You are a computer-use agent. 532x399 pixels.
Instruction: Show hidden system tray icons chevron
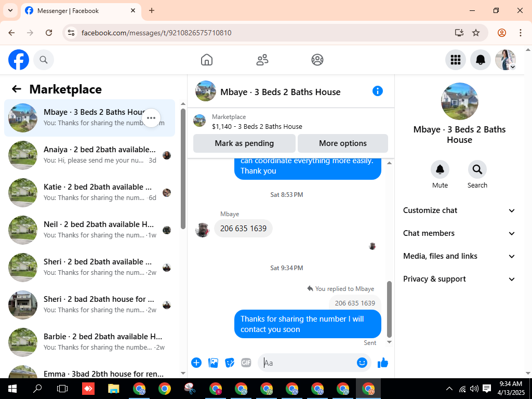click(x=449, y=389)
